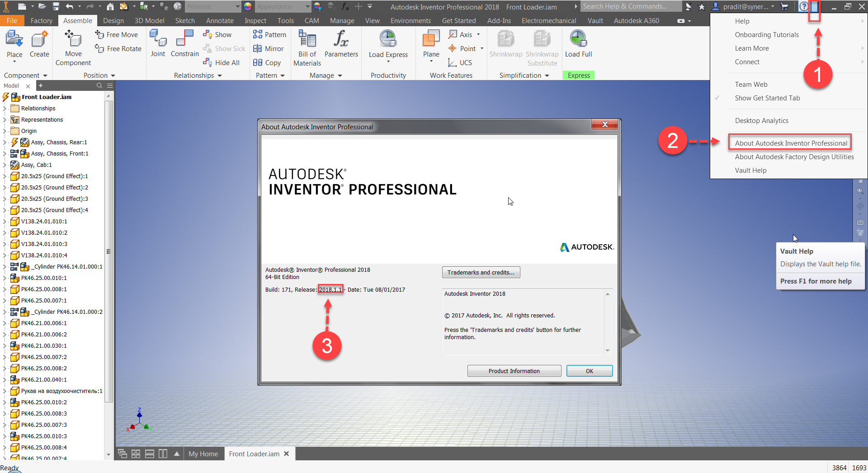Expand the Relationships folder in tree
The image size is (868, 473).
5,109
